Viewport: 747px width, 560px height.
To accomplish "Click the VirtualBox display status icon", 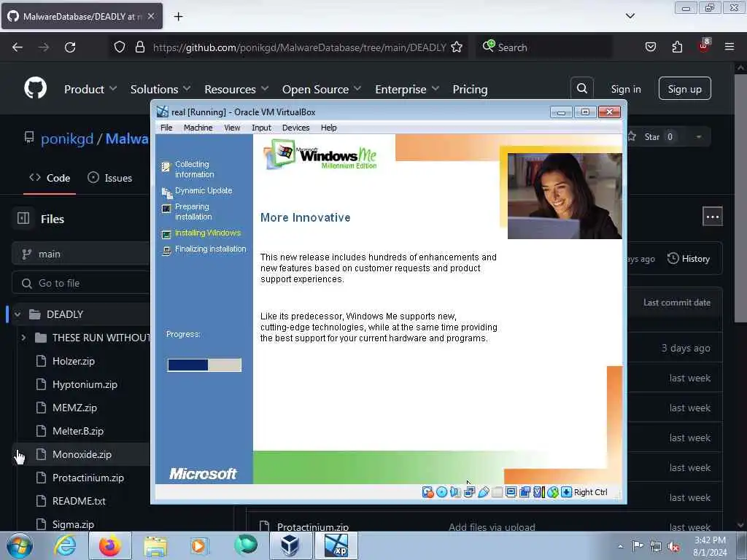I will pyautogui.click(x=511, y=492).
